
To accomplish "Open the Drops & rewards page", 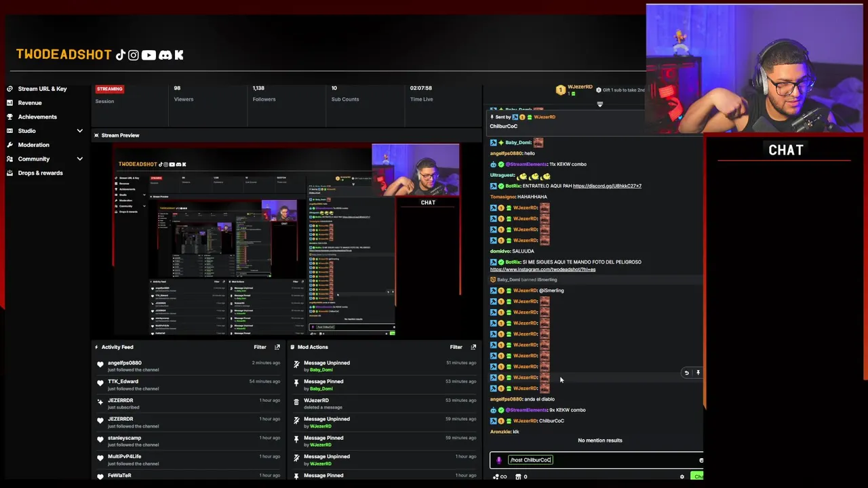I will point(40,173).
